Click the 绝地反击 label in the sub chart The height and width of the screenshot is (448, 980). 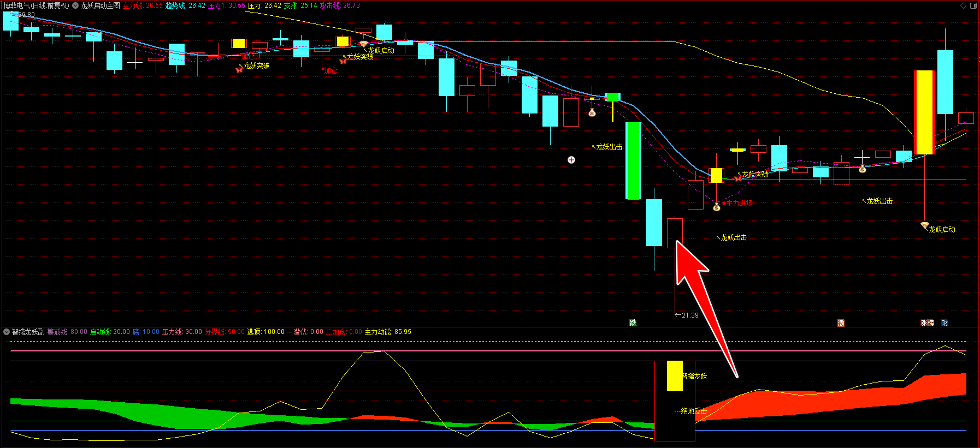click(x=694, y=411)
